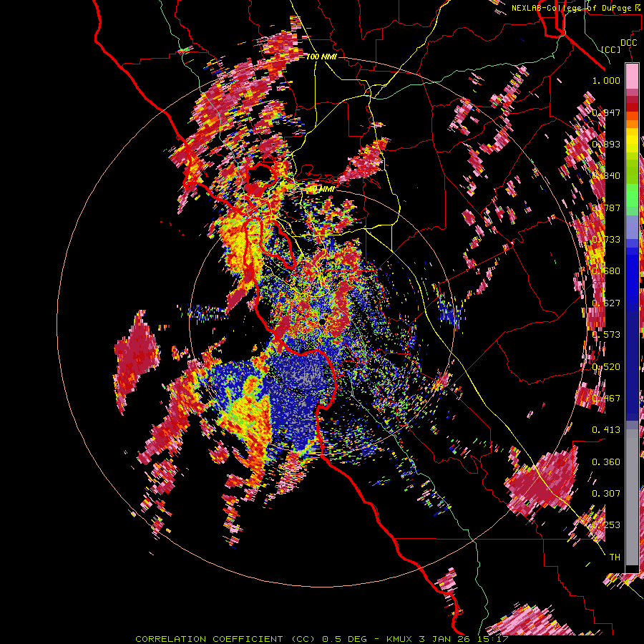Click the 0.467 scale value
Viewport: 644px width, 644px height.
point(606,399)
